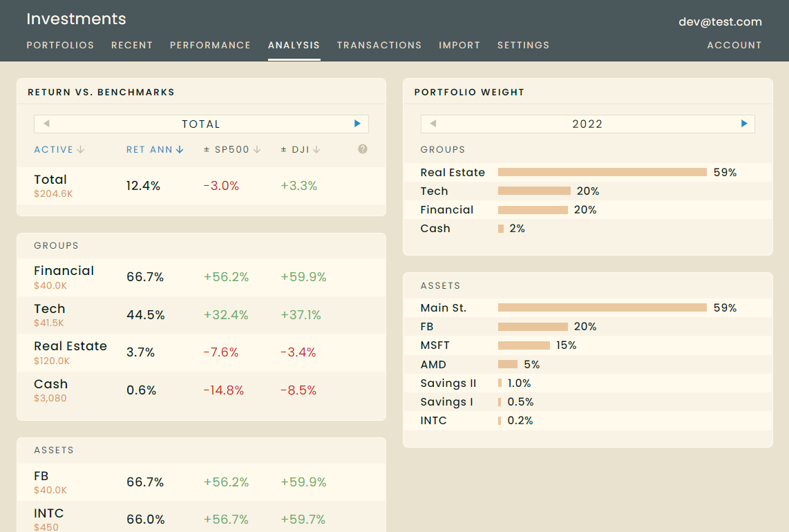
Task: Sort by RET ANN column header
Action: coord(155,149)
